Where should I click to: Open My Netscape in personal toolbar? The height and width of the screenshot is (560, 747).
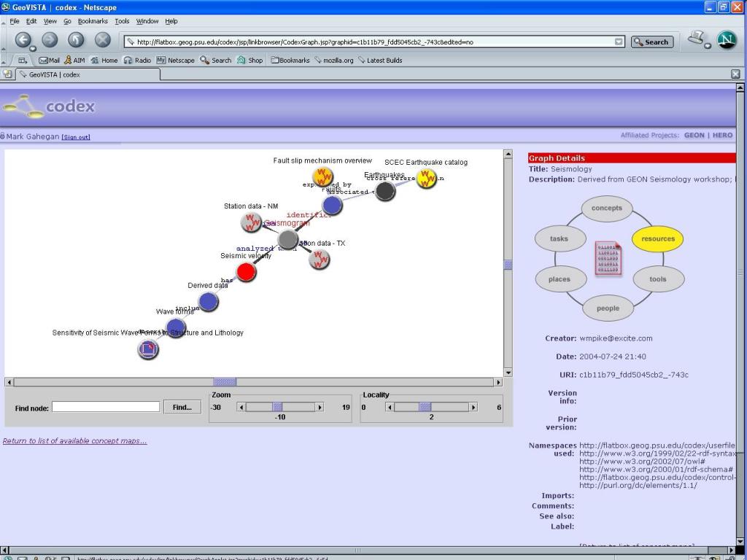[x=175, y=61]
